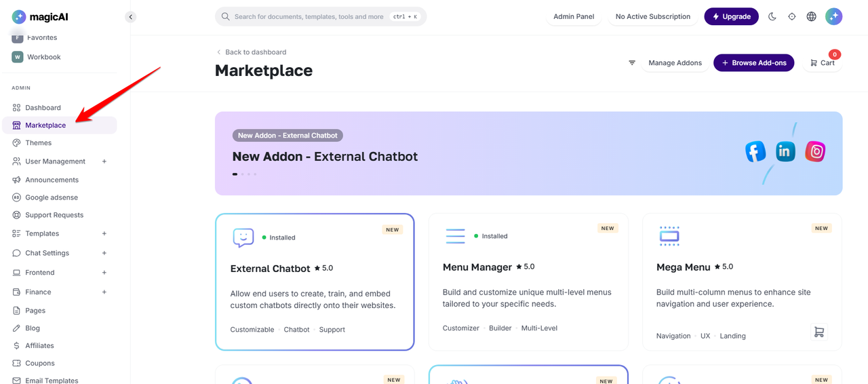The image size is (868, 384).
Task: Click the Finance wallet icon
Action: (x=17, y=292)
